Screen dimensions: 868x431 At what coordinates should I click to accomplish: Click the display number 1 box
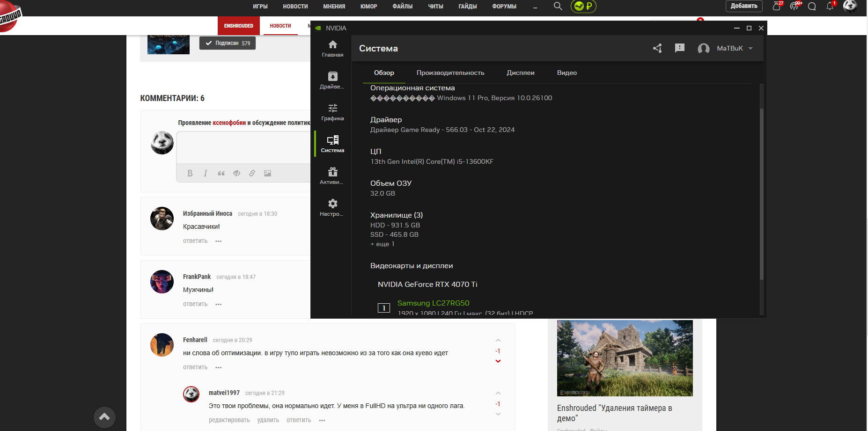click(384, 308)
